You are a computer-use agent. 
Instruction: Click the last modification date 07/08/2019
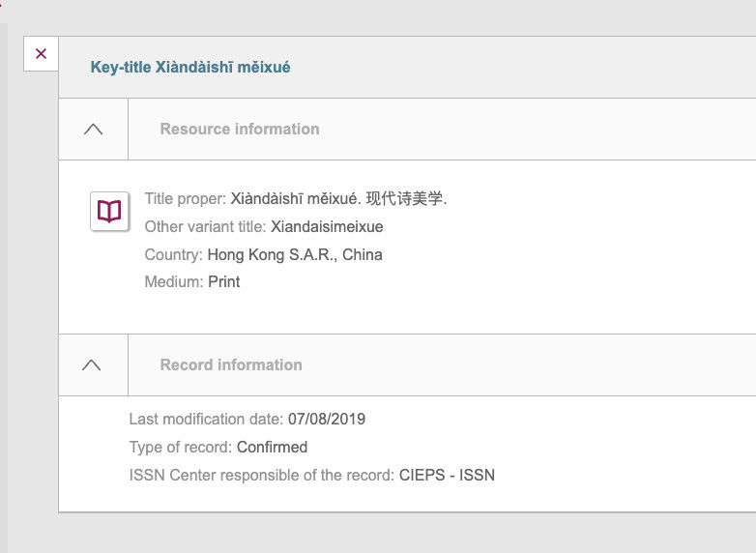click(327, 419)
